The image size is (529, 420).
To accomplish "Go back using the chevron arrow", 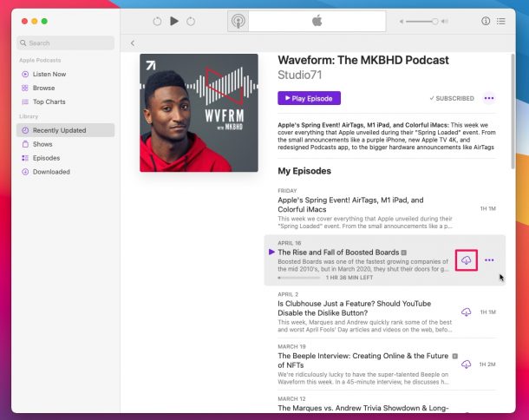I will click(x=133, y=43).
